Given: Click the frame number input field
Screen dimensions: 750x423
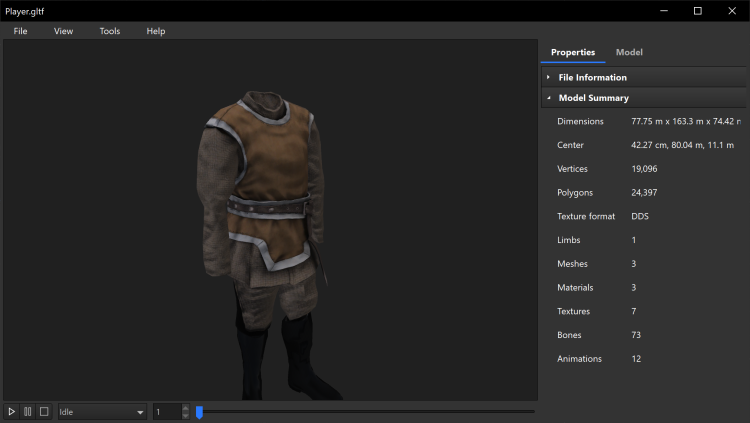Looking at the screenshot, I should [166, 412].
